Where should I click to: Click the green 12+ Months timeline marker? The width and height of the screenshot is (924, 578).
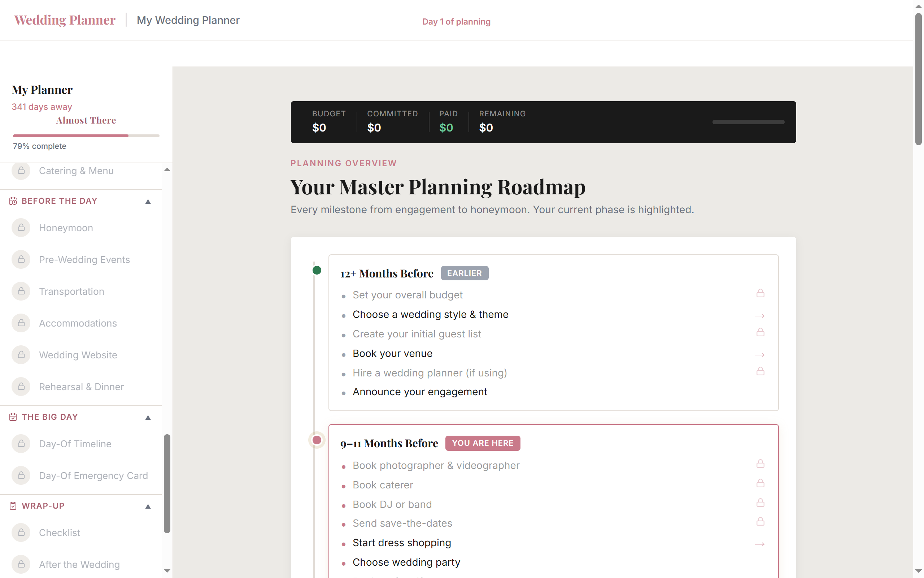[317, 270]
